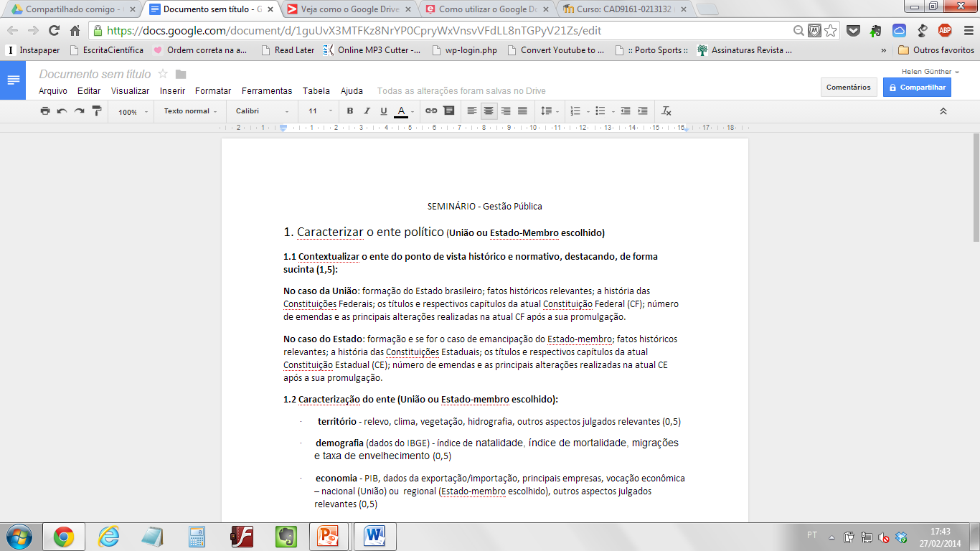Expand the Helen Günther account menu
Screen dimensions: 980x551
click(930, 72)
